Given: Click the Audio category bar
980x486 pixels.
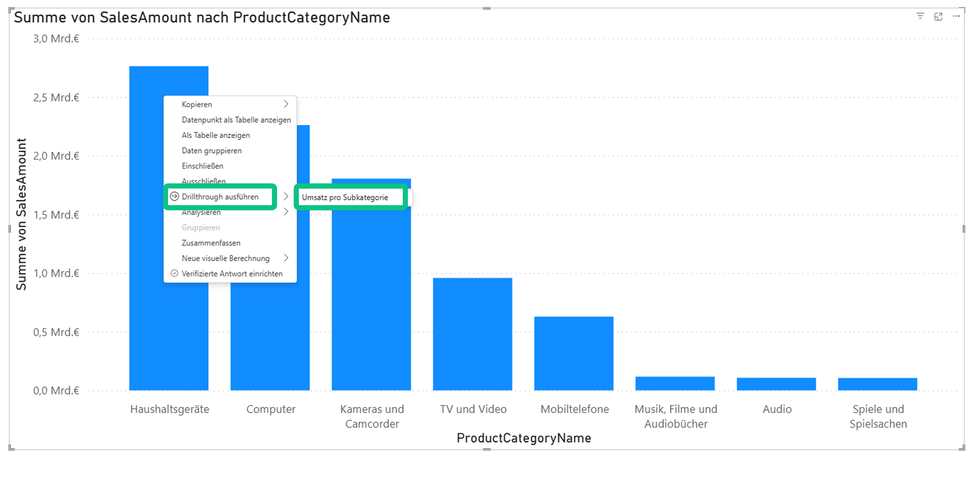Looking at the screenshot, I should (776, 384).
